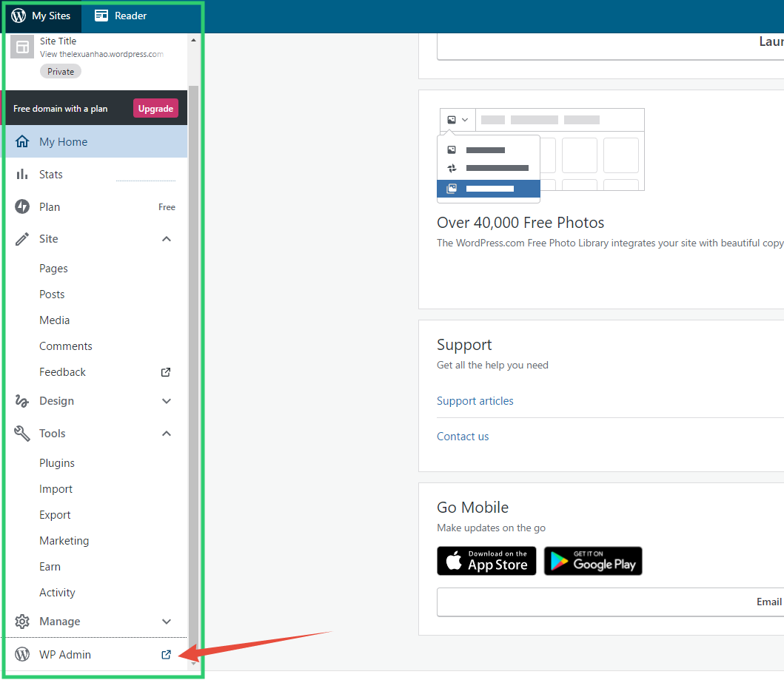The width and height of the screenshot is (784, 680).
Task: Click the highlighted row in photo illustration menu
Action: pos(489,189)
